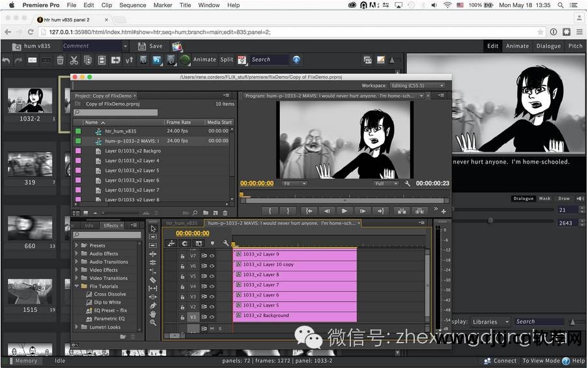Viewport: 588px width, 368px height.
Task: Open the Workspace dropdown showing Editing (CS5.5)
Action: point(418,85)
